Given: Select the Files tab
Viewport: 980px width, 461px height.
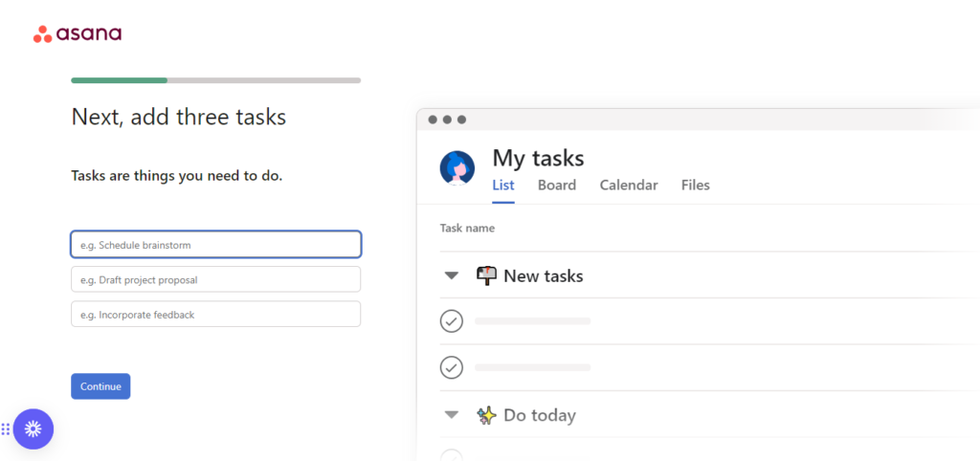Looking at the screenshot, I should [x=695, y=186].
